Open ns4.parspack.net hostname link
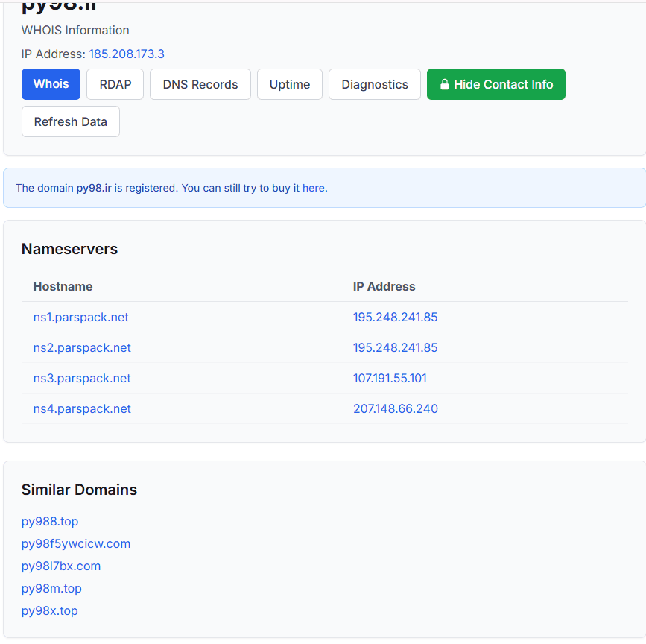The width and height of the screenshot is (646, 644). click(82, 408)
